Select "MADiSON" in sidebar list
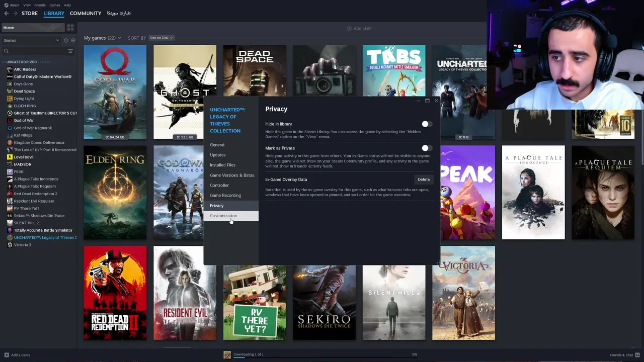Image resolution: width=644 pixels, height=362 pixels. coord(23,164)
